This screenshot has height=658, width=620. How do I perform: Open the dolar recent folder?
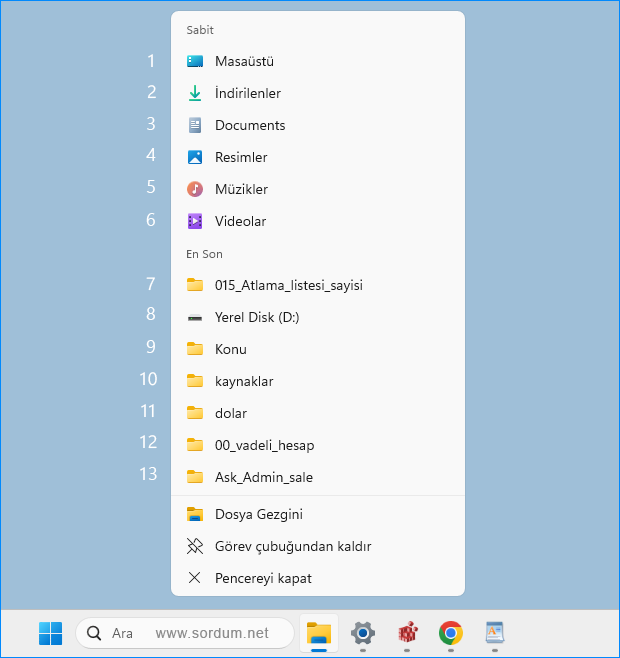(318, 413)
